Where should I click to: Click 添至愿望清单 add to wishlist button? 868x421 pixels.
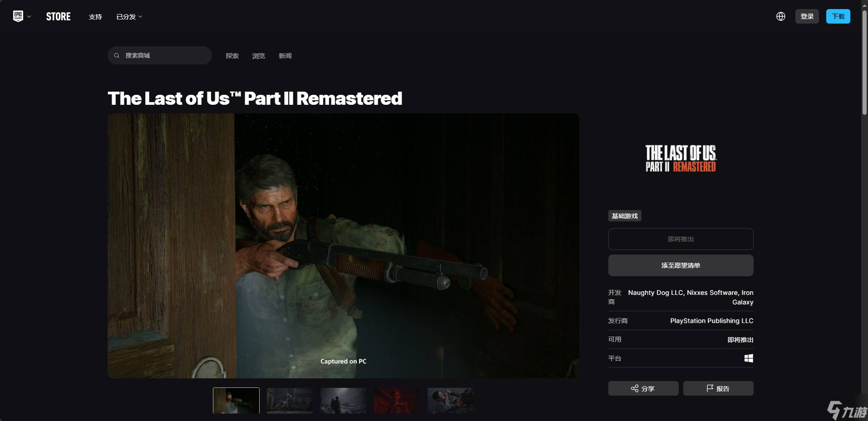click(x=681, y=265)
